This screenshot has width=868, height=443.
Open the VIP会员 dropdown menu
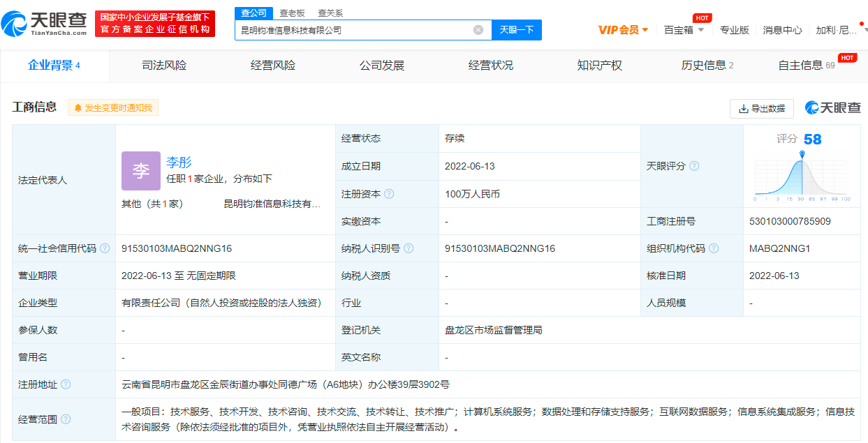pos(621,29)
